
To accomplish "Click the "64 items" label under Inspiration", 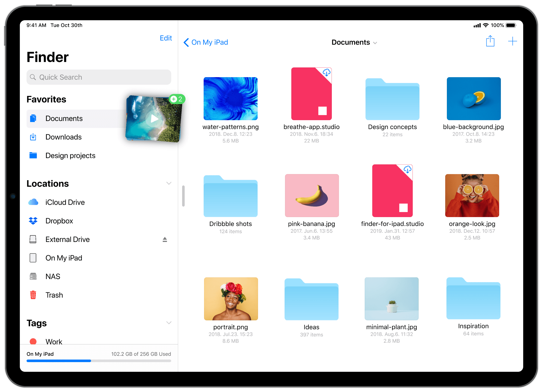I will point(473,334).
